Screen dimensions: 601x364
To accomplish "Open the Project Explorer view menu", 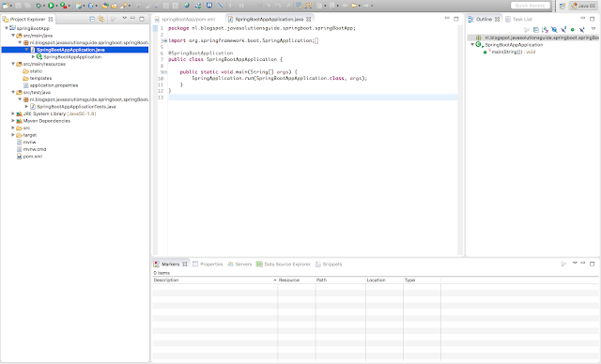I will pyautogui.click(x=124, y=18).
